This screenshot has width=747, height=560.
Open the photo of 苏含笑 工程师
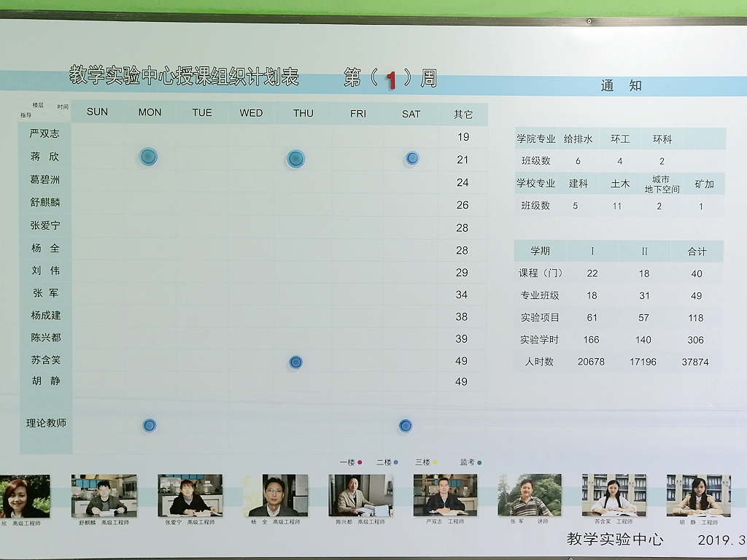[614, 495]
